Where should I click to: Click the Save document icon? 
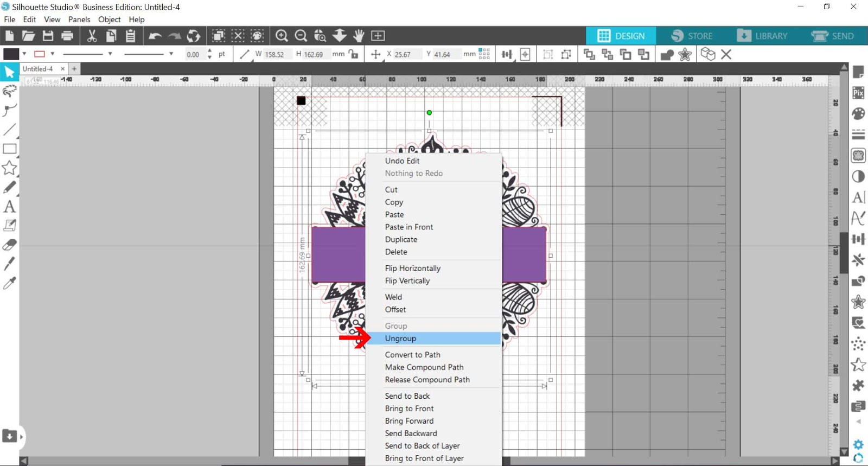[x=48, y=36]
